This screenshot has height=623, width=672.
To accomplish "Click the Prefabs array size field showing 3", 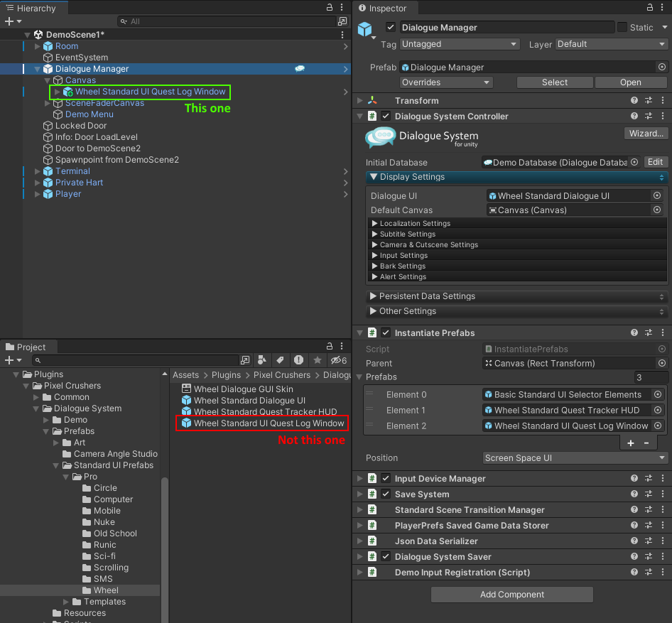I will click(651, 377).
